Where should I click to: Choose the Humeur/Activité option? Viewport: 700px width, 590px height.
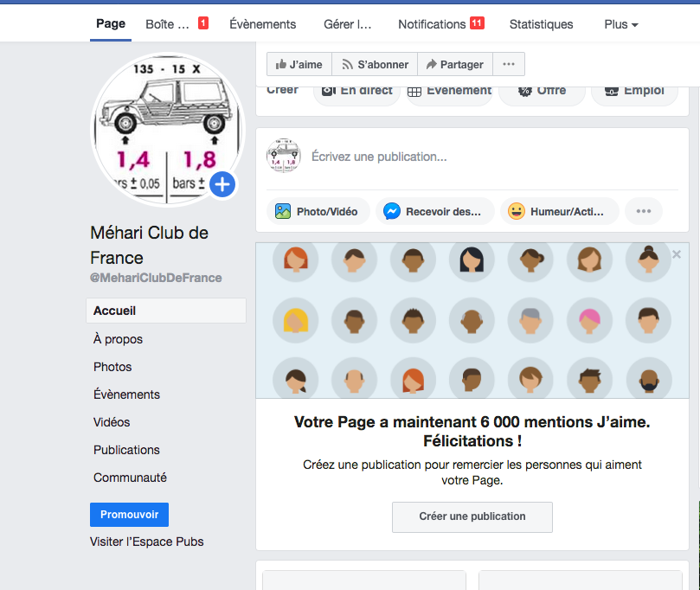click(x=559, y=211)
